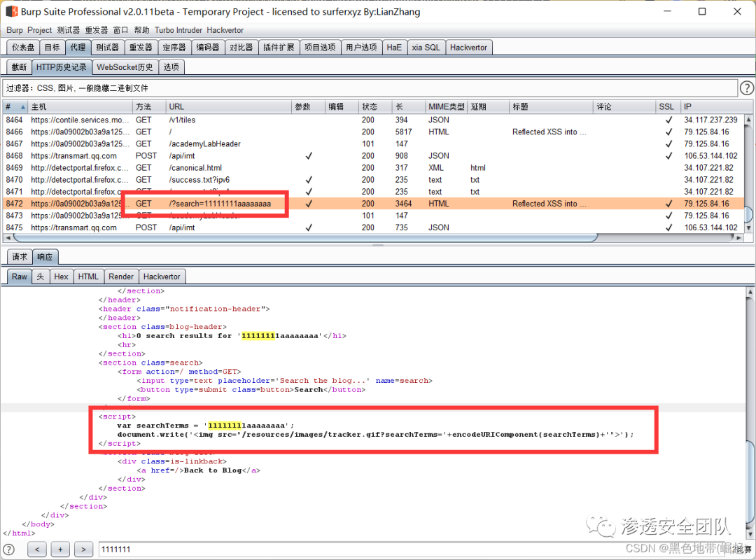Switch to the 重发器 tab
The image size is (756, 560).
coord(141,48)
